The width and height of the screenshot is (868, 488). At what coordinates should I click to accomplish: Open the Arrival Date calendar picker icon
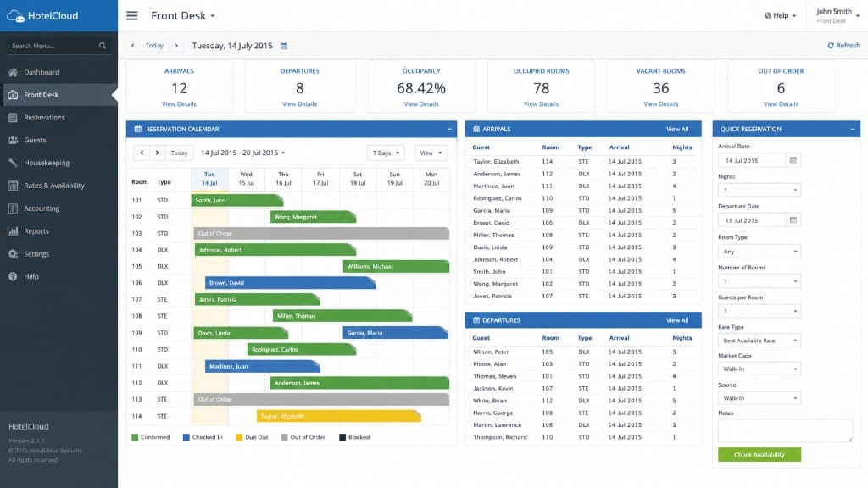pos(793,160)
